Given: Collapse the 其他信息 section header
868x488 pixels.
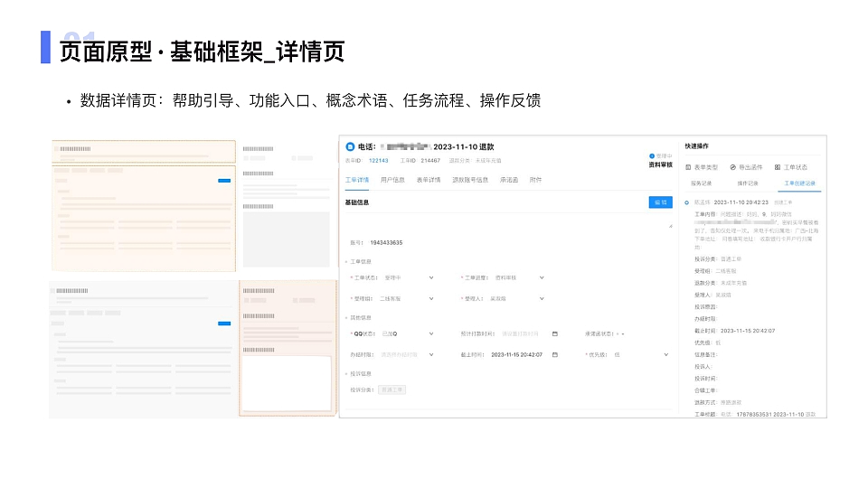Looking at the screenshot, I should coord(359,317).
